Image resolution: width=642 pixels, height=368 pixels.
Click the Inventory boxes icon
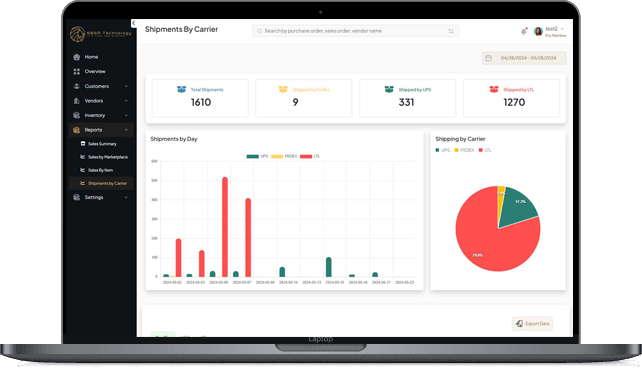[x=77, y=115]
